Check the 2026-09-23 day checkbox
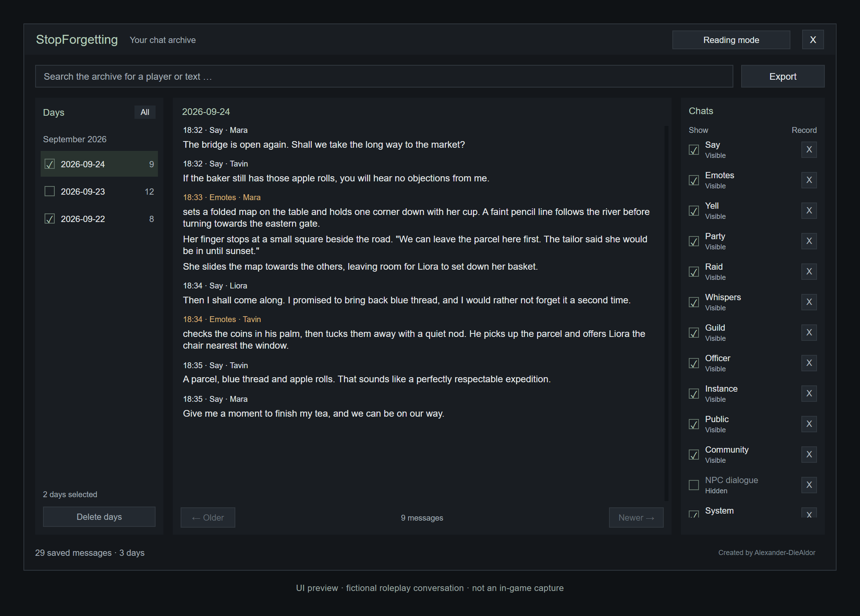The image size is (860, 616). [x=50, y=191]
